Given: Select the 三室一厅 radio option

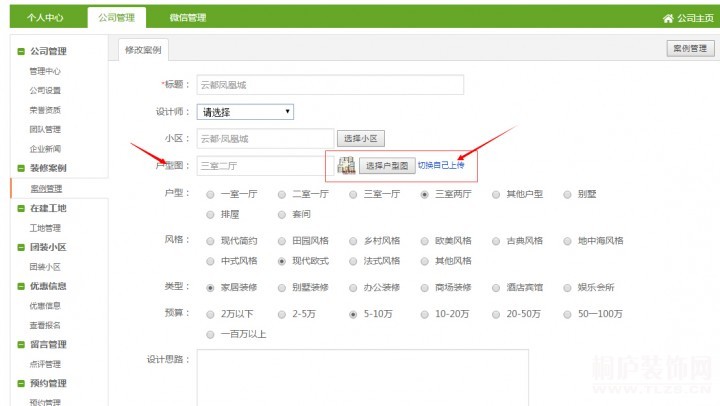Looking at the screenshot, I should (x=355, y=194).
